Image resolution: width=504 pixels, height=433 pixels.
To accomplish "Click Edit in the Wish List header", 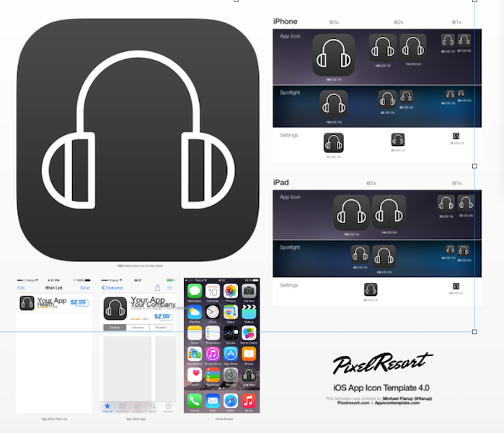I will tap(21, 287).
